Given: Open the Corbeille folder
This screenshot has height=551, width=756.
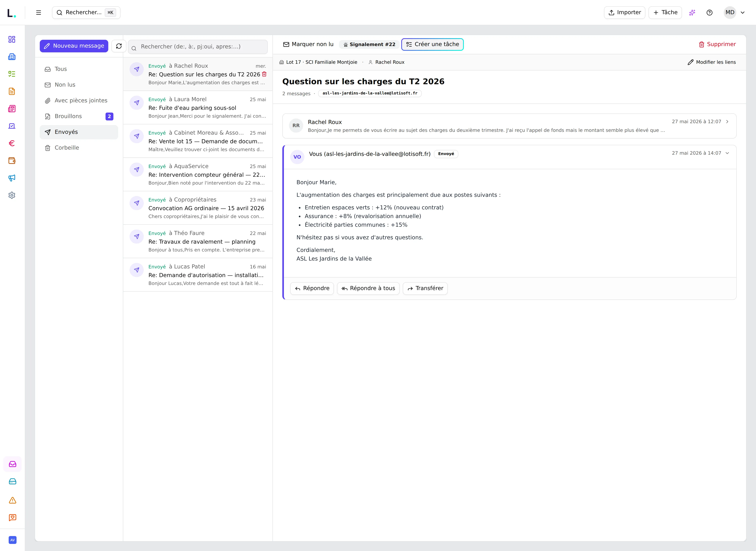Looking at the screenshot, I should [x=79, y=148].
